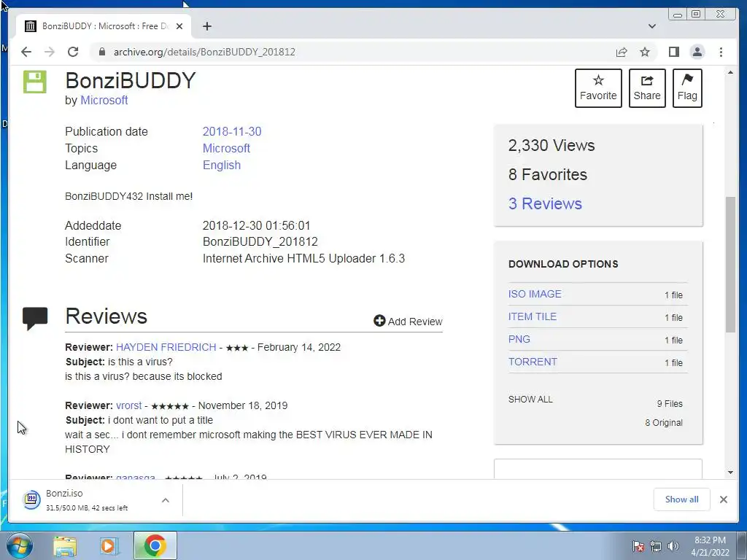
Task: Click the page scrollbar thumb
Action: coord(730,264)
